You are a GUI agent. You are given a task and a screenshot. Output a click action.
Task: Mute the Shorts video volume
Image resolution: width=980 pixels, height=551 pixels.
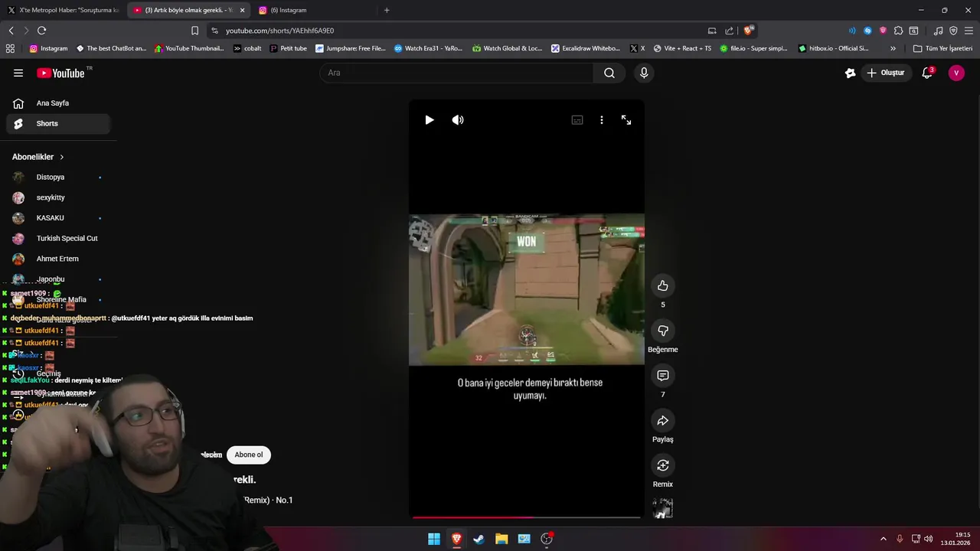(458, 120)
